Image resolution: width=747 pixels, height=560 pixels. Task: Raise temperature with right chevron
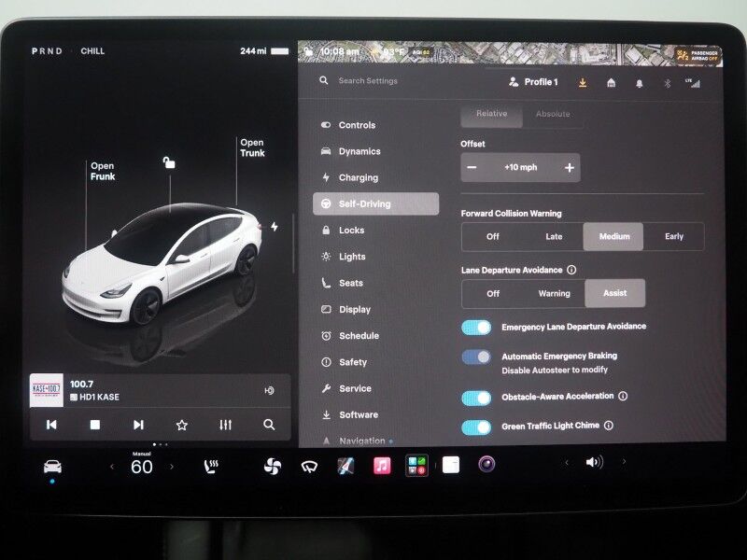tap(172, 468)
